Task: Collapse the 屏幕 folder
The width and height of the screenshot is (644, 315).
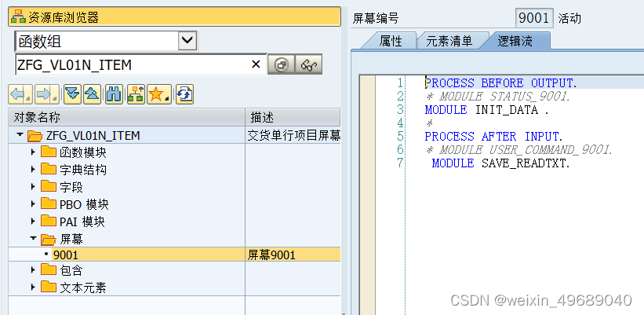Action: [x=34, y=239]
